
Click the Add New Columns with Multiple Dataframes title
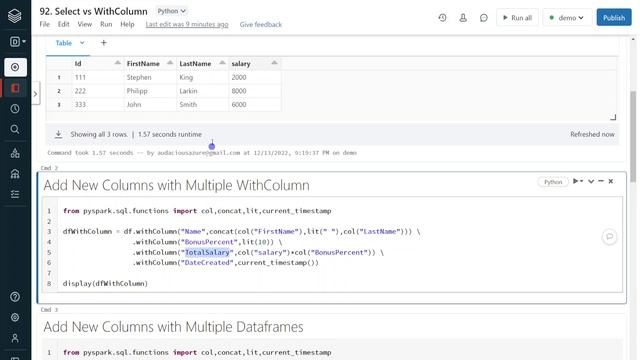(173, 327)
